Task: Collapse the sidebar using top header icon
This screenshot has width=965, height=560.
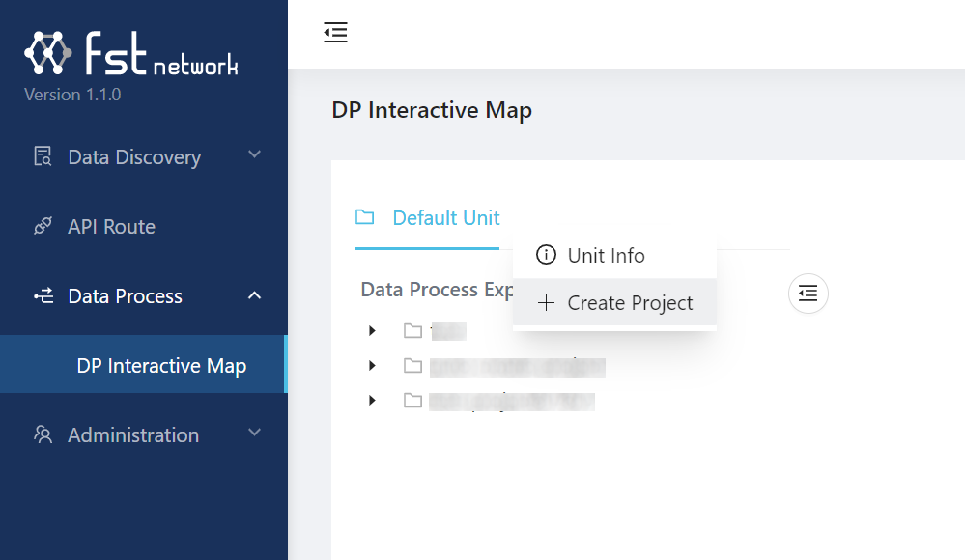Action: [x=335, y=33]
